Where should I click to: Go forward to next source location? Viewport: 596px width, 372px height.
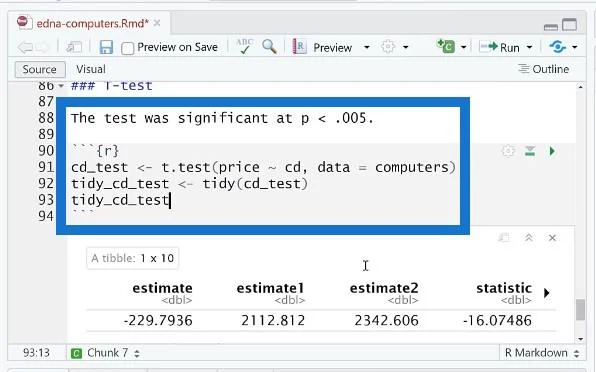[43, 47]
